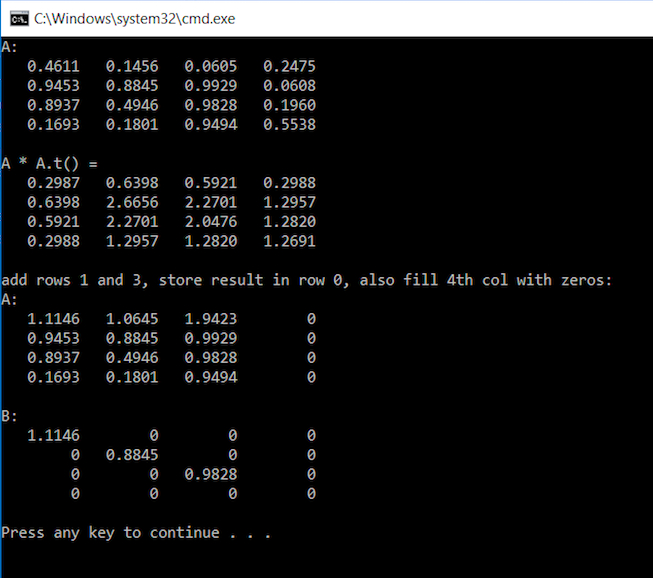This screenshot has height=578, width=653.
Task: Select the value 2.6656 in the product matrix
Action: (132, 202)
